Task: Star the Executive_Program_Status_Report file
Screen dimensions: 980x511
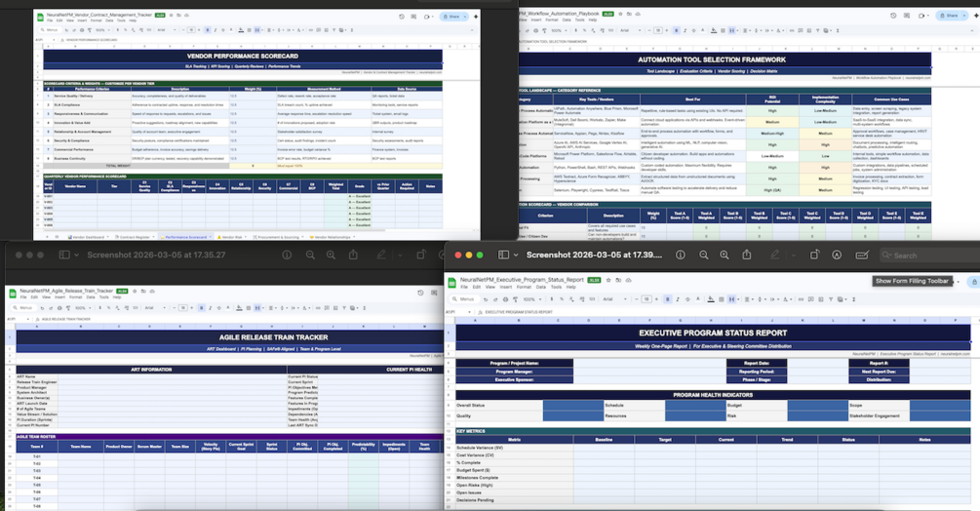Action: click(608, 281)
